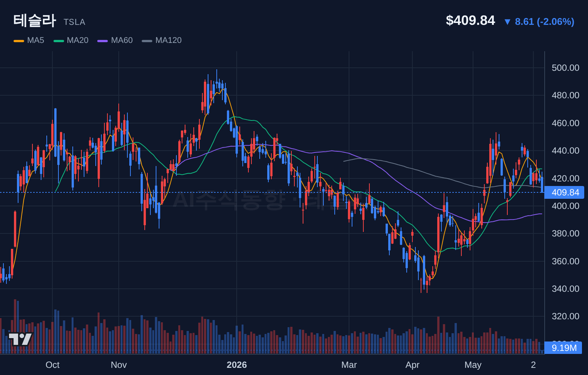Click the TradingView logo icon
The height and width of the screenshot is (375, 588).
20,339
